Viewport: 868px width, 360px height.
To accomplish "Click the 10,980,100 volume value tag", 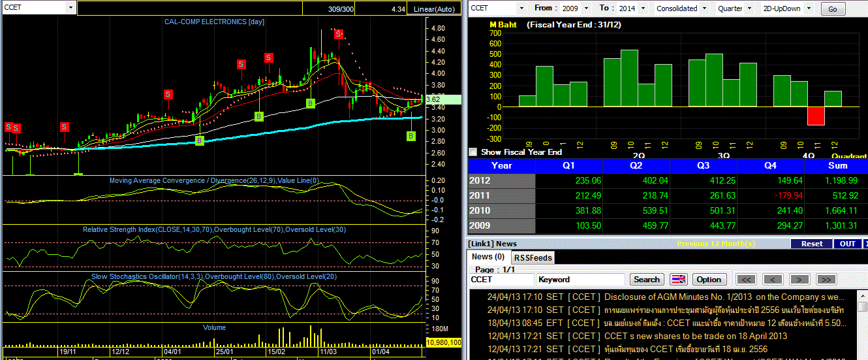I will [x=444, y=342].
